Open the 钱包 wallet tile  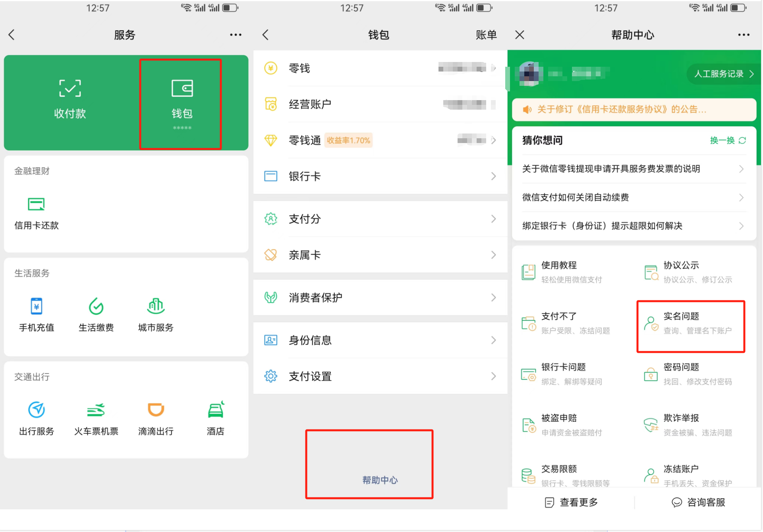click(182, 104)
